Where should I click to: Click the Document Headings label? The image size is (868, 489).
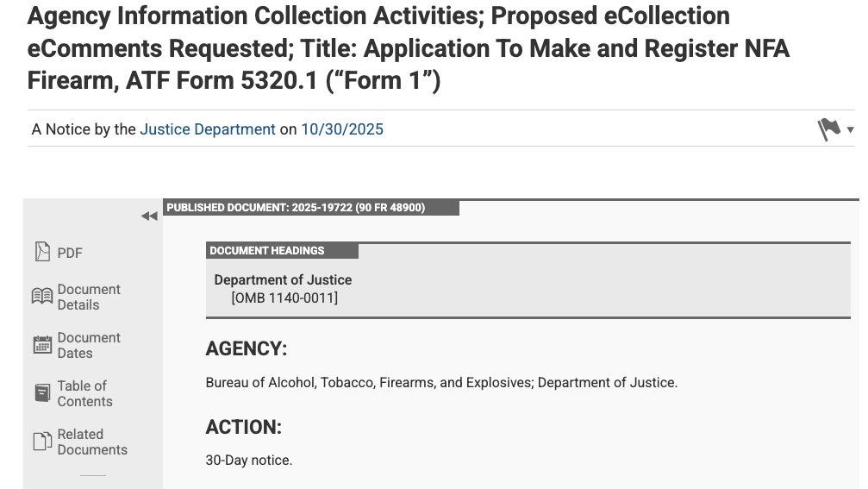(x=267, y=251)
